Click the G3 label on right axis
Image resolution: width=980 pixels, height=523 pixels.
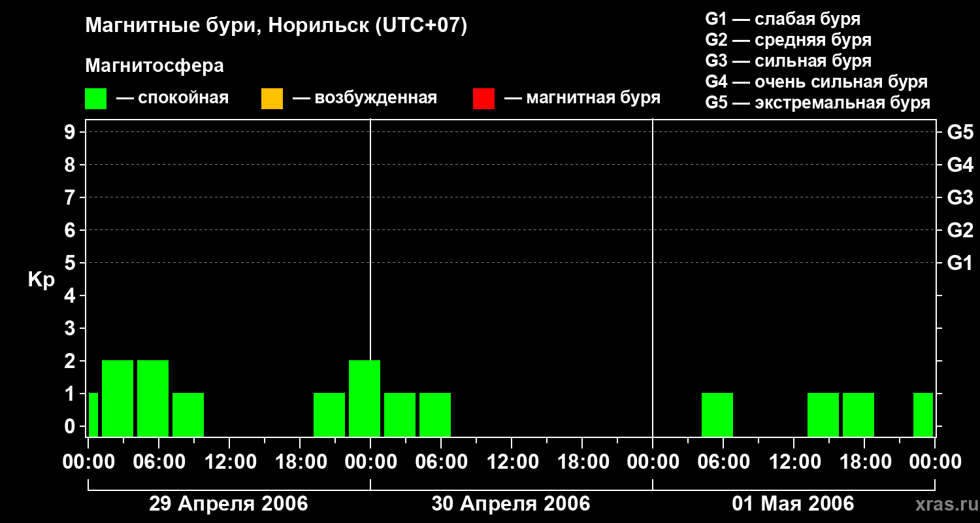[x=960, y=197]
